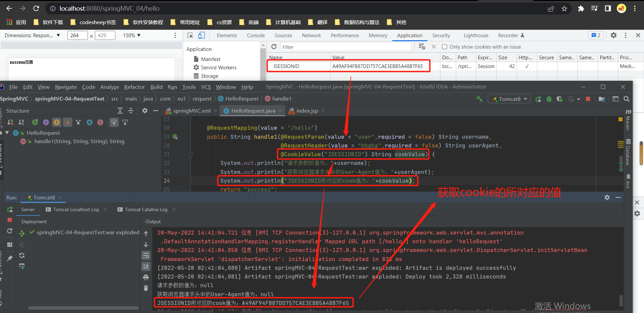Open device toolbar more options menu

(175, 35)
